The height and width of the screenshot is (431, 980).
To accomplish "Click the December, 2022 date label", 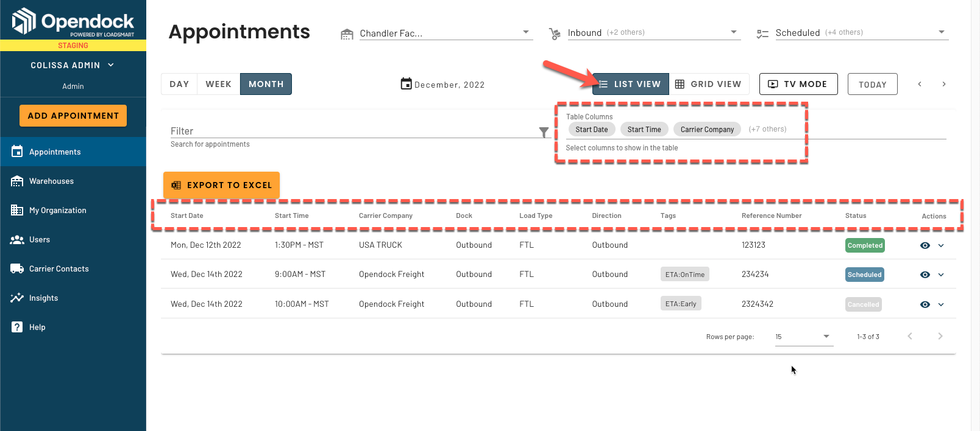I will [x=450, y=85].
